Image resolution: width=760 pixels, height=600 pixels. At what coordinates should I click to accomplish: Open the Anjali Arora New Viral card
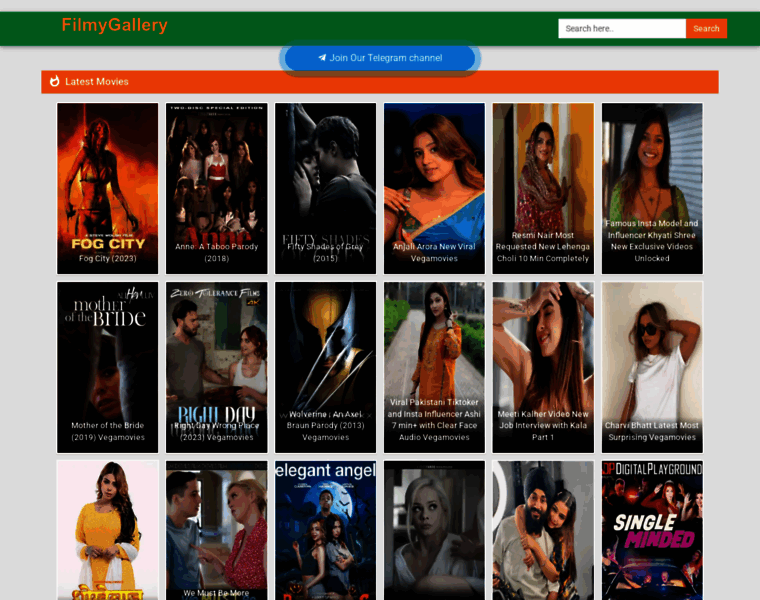(x=434, y=189)
